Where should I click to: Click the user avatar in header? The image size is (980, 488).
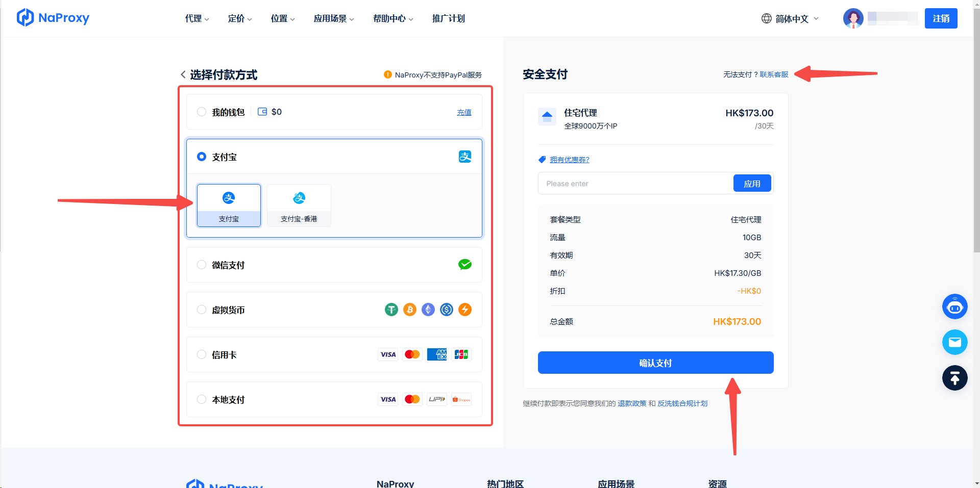(853, 18)
